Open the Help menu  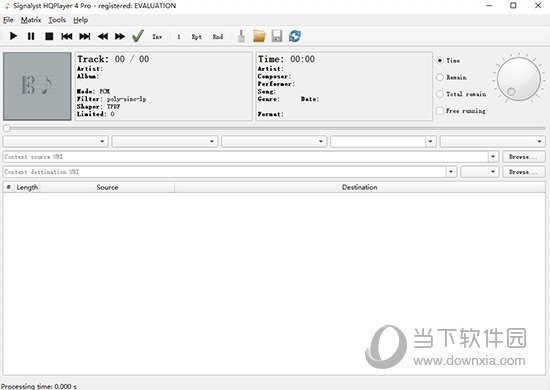[81, 20]
